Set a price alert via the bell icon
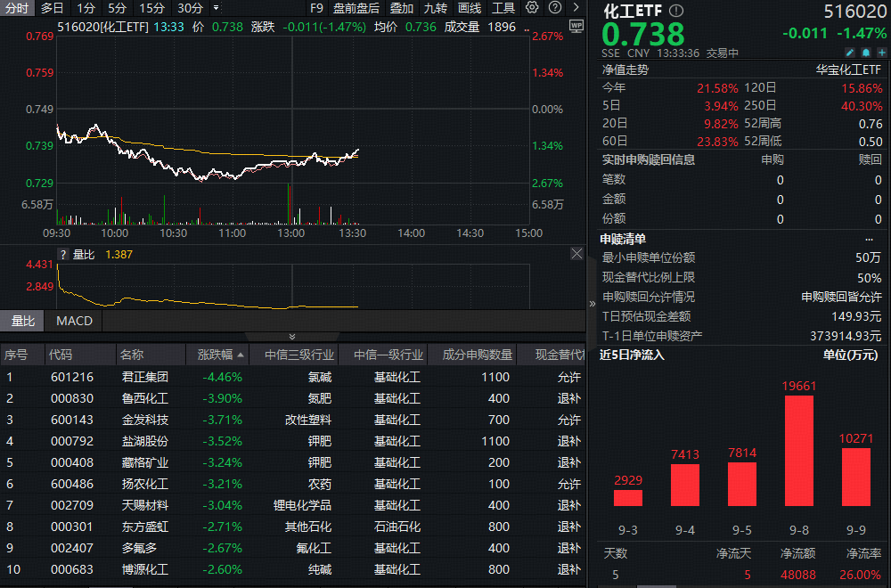The image size is (891, 588). pos(867,53)
